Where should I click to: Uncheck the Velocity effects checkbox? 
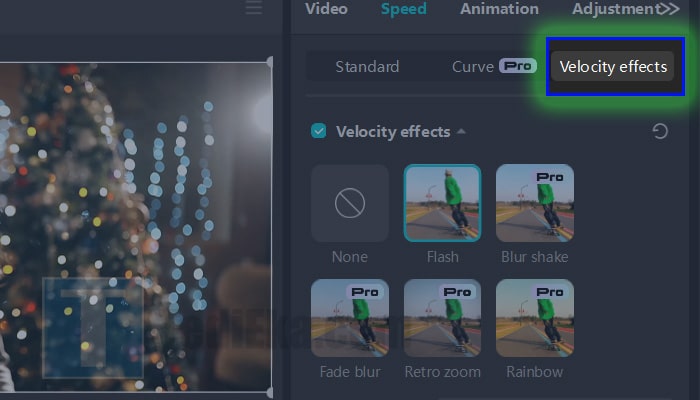tap(319, 131)
